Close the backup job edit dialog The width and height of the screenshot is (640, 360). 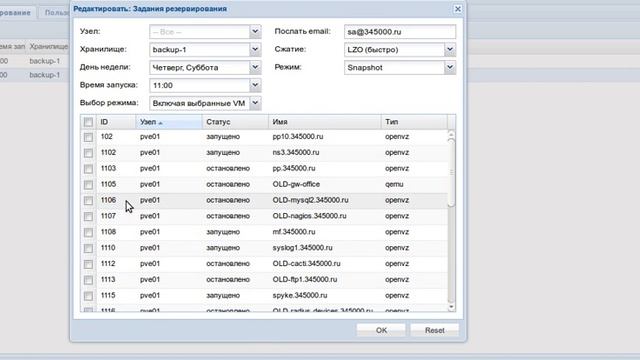(458, 9)
